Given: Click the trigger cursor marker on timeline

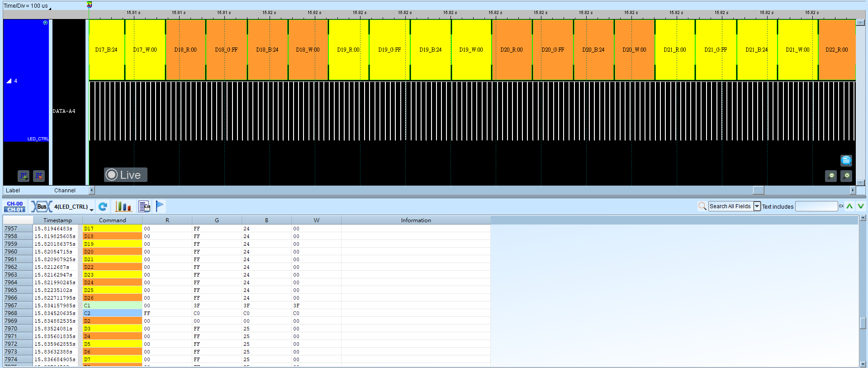Looking at the screenshot, I should pos(89,5).
